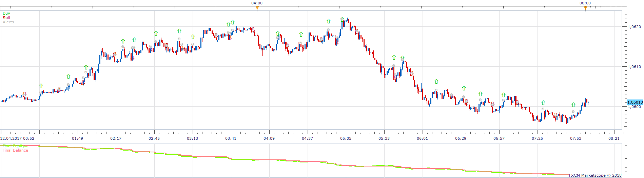Click the FXCM Marketscope copyright text
Viewport: 644px width, 178px height.
(x=595, y=175)
